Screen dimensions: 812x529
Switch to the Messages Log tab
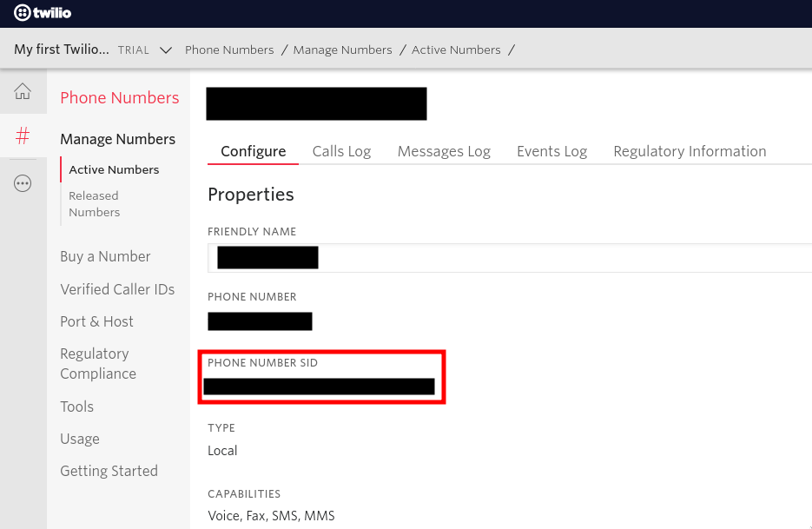click(444, 151)
